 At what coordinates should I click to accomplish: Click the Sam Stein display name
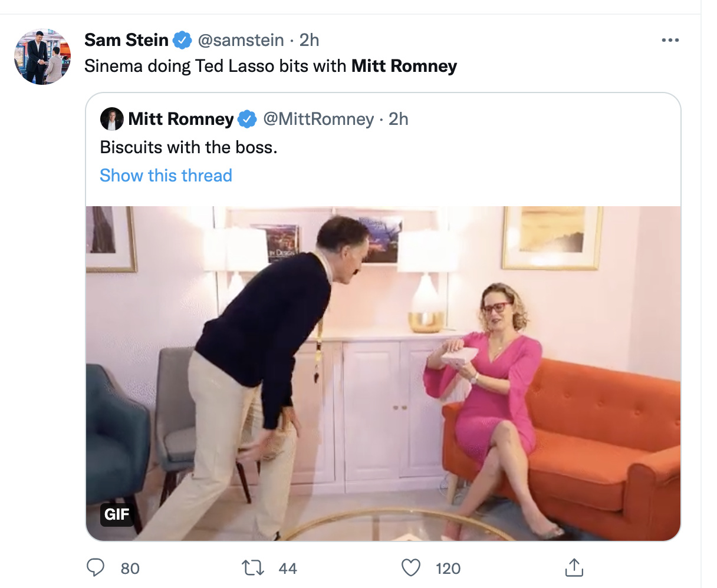(126, 40)
